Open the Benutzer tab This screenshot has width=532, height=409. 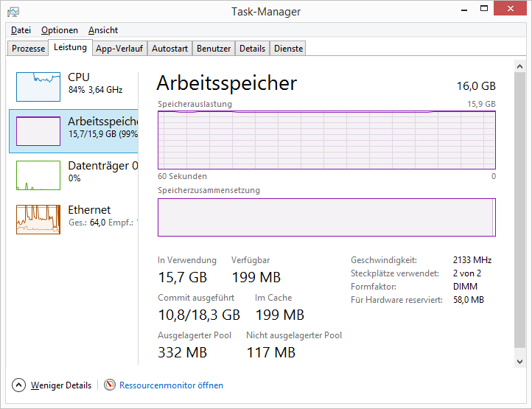(x=214, y=49)
